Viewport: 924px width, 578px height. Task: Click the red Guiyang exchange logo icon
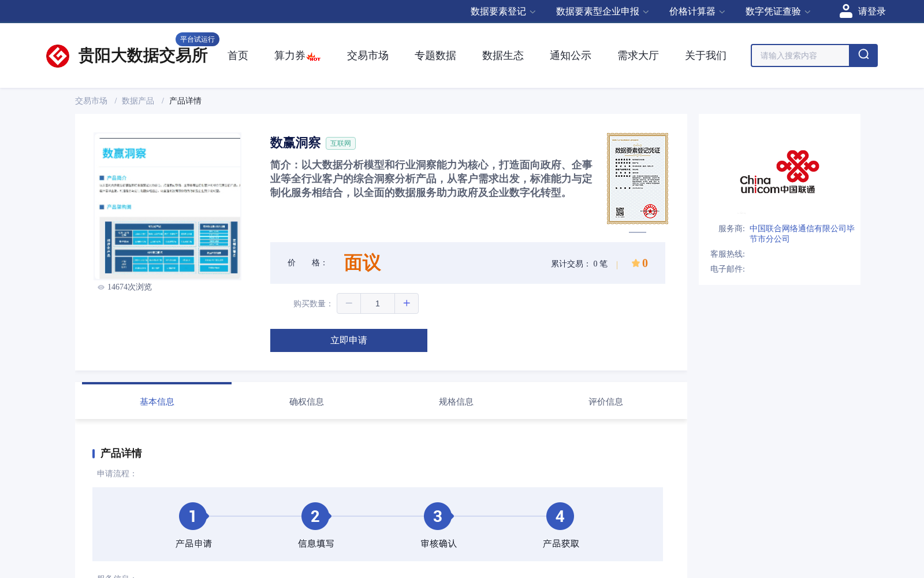coord(58,56)
